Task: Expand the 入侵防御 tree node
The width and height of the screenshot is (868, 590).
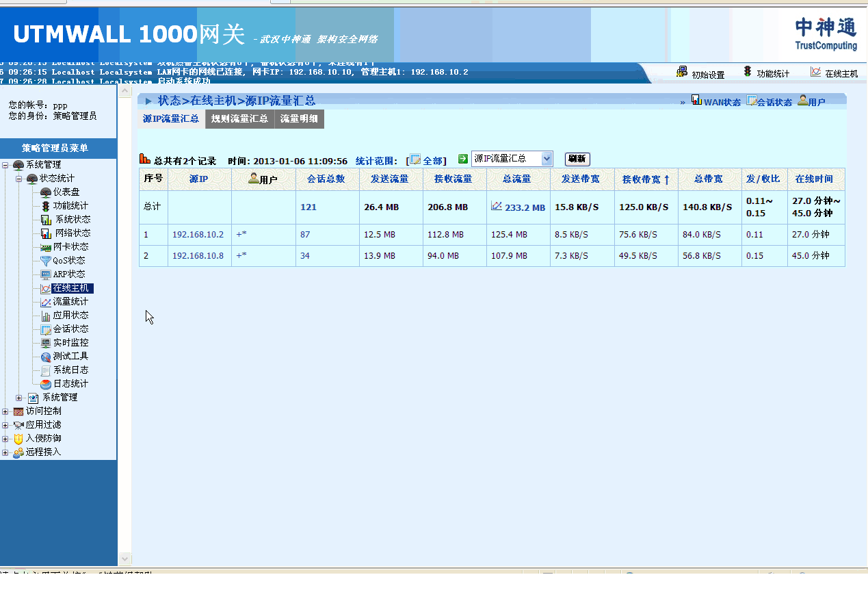Action: point(5,439)
